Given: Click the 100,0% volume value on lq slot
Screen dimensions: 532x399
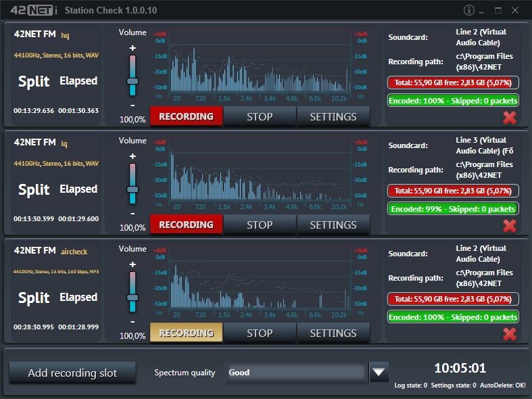Looking at the screenshot, I should (132, 228).
